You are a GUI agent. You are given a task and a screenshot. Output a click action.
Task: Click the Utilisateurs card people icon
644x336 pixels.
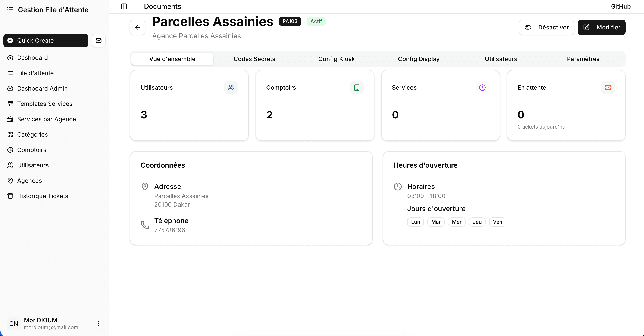click(231, 88)
